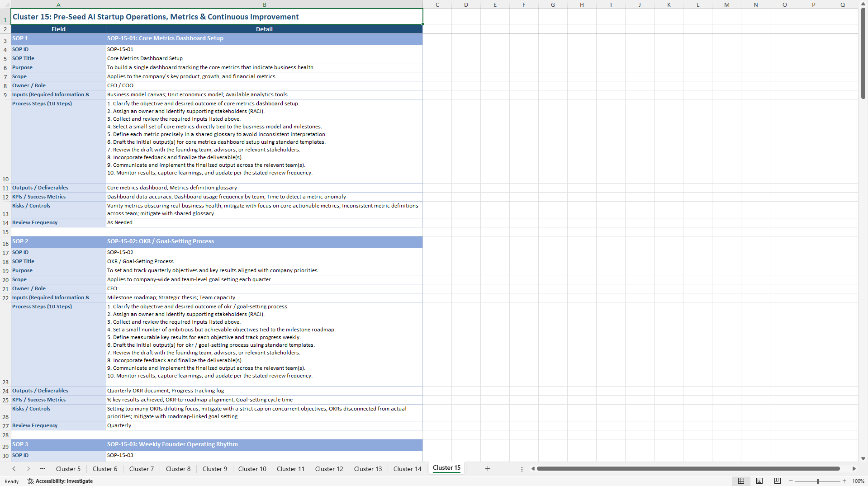Switch to Page Break Preview icon
868x486 pixels.
(778, 481)
